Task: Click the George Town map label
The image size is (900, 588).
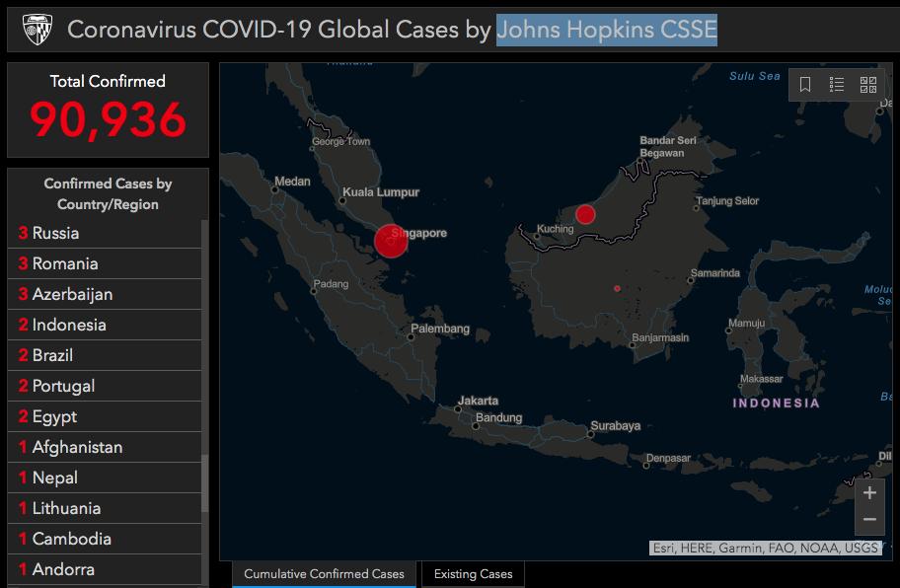Action: (x=340, y=141)
